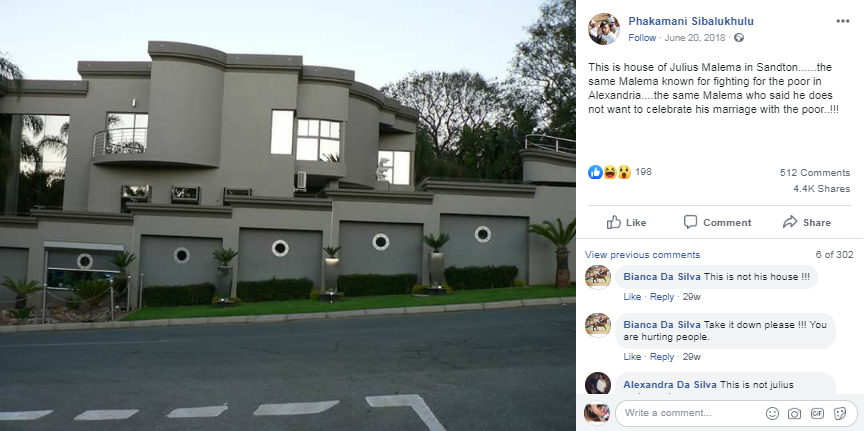Screen dimensions: 864x431
Task: Expand View previous comments
Action: (642, 255)
